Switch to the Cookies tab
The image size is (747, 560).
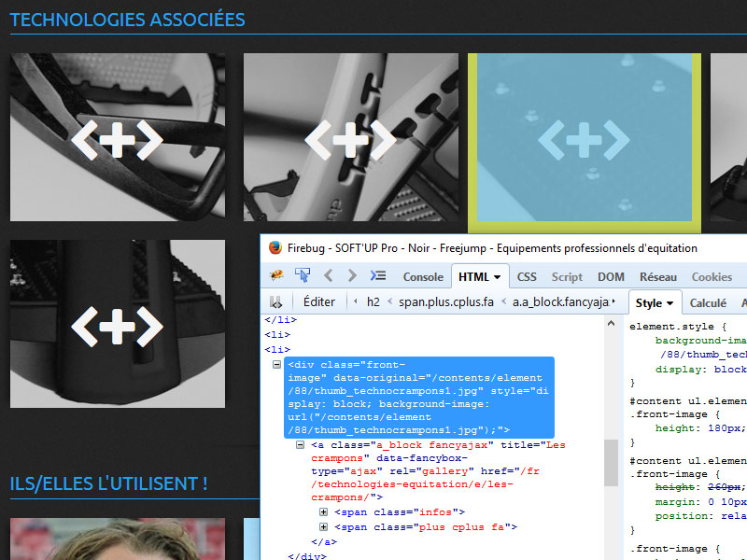tap(712, 276)
